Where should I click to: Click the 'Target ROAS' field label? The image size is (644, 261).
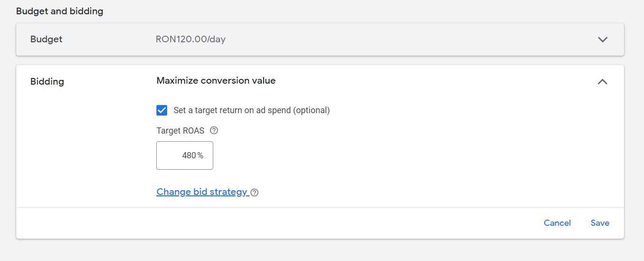click(x=180, y=130)
